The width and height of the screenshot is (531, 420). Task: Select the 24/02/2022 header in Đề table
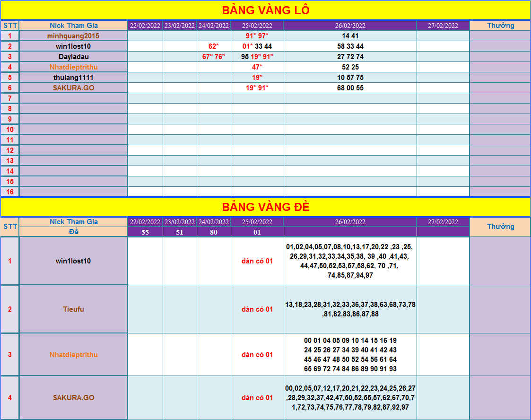tap(214, 222)
